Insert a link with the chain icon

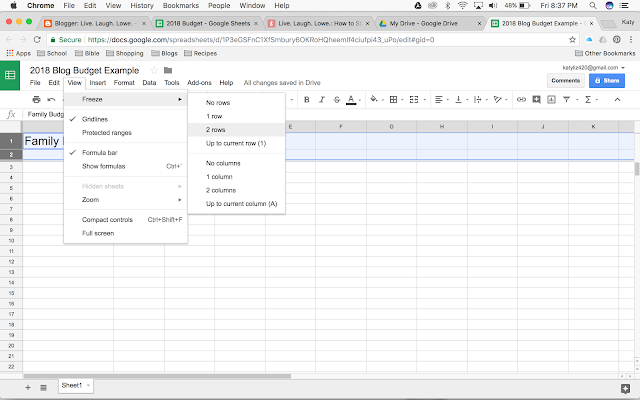coord(521,99)
